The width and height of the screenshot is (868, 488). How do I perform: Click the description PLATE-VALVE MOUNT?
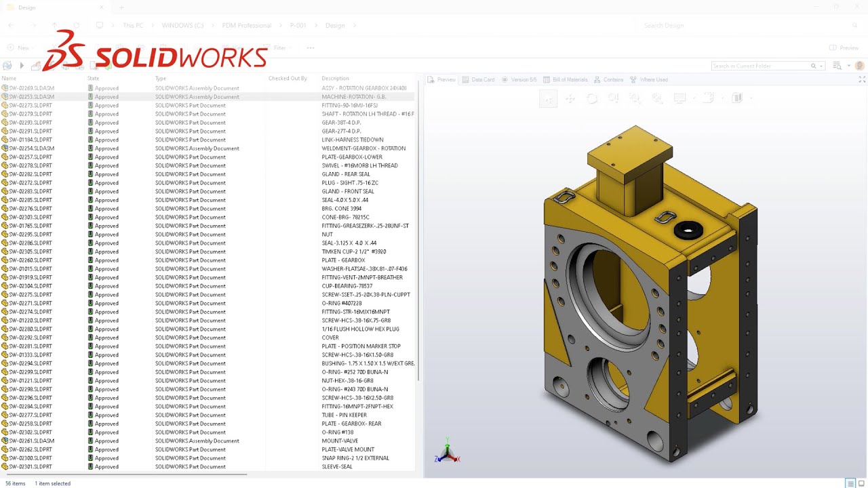[348, 449]
